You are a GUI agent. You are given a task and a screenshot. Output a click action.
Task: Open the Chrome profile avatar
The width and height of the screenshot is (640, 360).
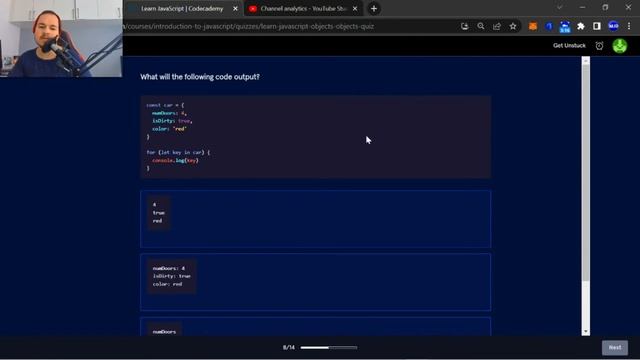click(613, 27)
